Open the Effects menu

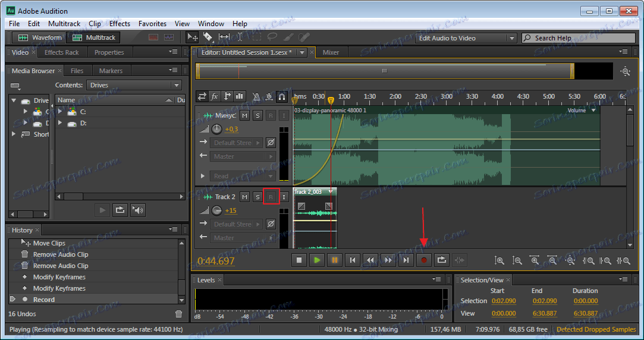click(x=120, y=24)
